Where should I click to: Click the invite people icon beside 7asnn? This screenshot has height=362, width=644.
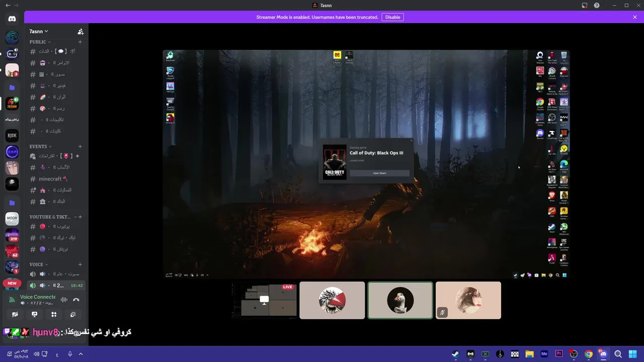point(80,31)
